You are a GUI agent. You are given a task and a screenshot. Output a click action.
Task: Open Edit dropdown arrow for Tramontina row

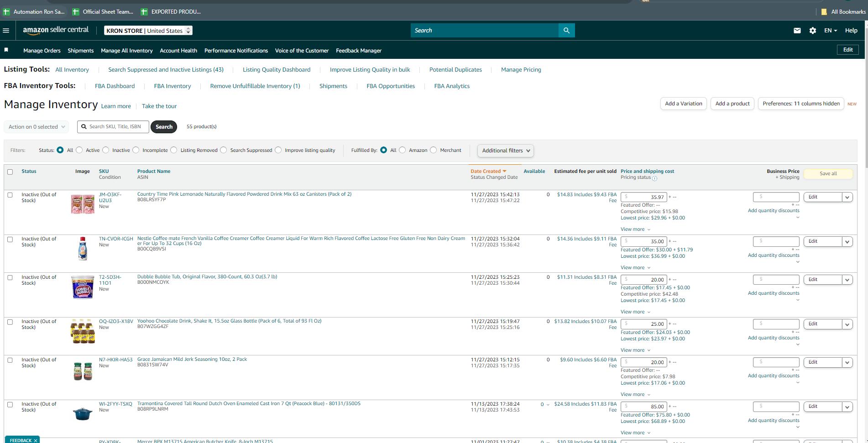[x=847, y=407]
